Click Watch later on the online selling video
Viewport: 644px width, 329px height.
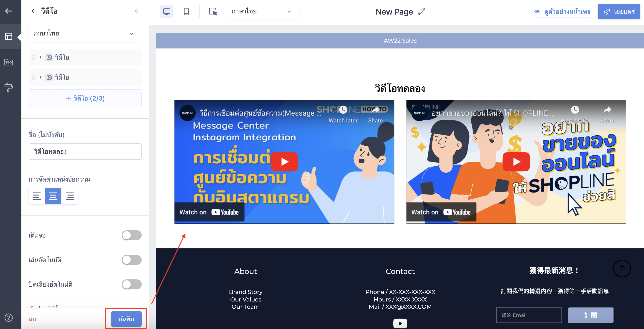point(575,114)
